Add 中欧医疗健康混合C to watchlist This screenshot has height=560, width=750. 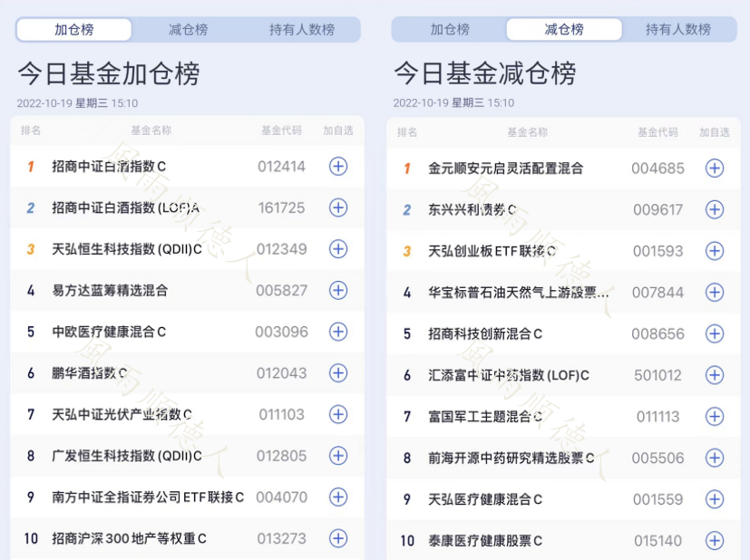click(338, 332)
